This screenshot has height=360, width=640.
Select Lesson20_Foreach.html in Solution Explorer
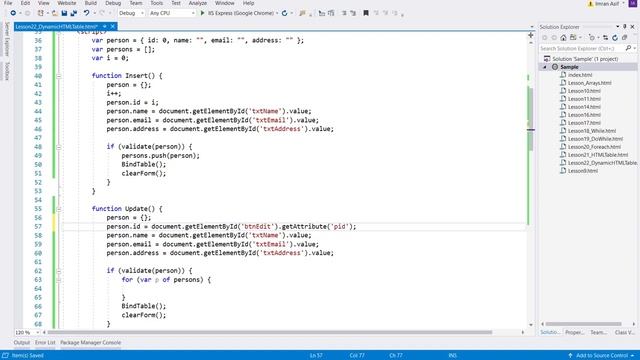pos(594,147)
